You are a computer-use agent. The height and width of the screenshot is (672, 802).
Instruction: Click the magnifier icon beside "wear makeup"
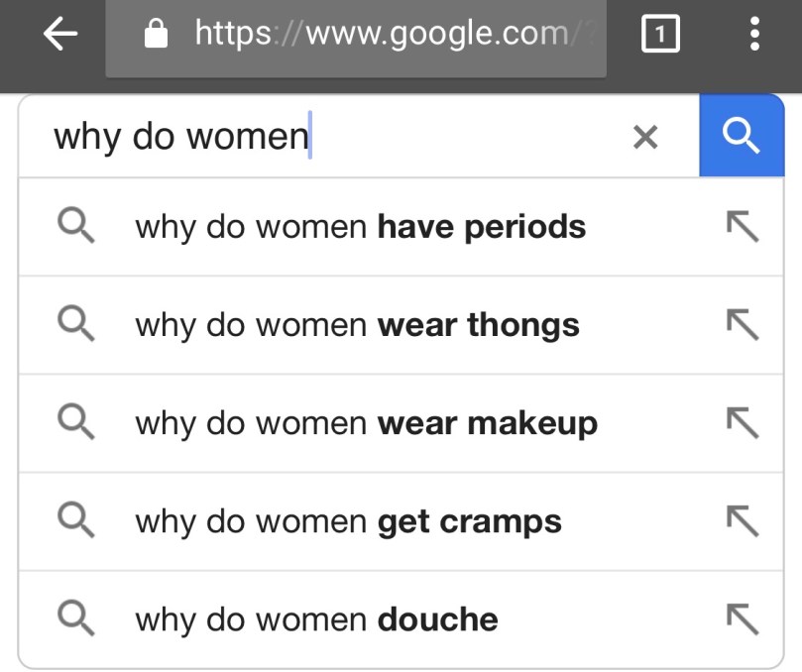75,423
